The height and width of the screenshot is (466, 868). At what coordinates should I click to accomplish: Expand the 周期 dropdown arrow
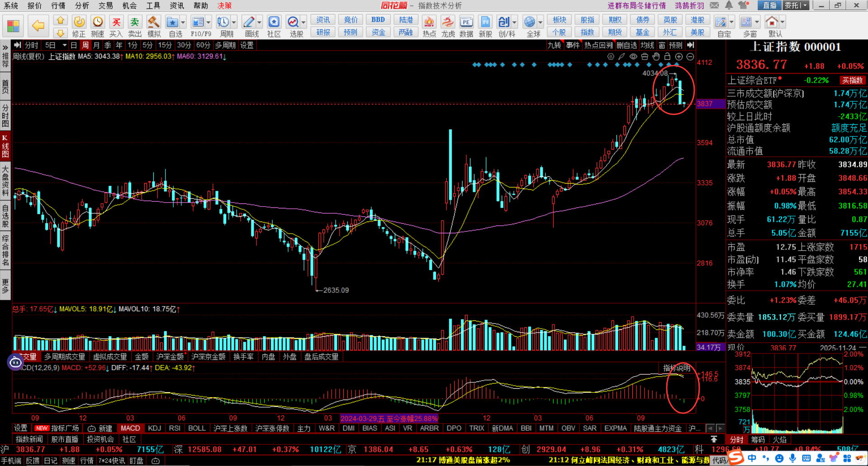coord(234,22)
